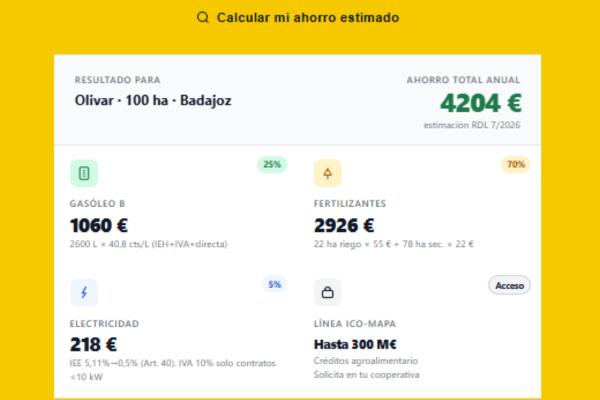
Task: Click the Gasóleo B amount 1060 €
Action: pyautogui.click(x=99, y=225)
